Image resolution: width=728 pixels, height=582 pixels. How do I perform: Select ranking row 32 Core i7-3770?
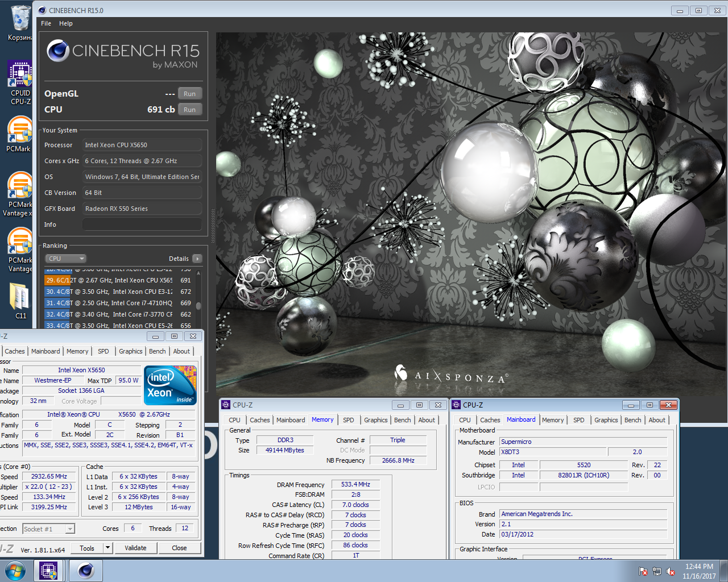[x=119, y=314]
